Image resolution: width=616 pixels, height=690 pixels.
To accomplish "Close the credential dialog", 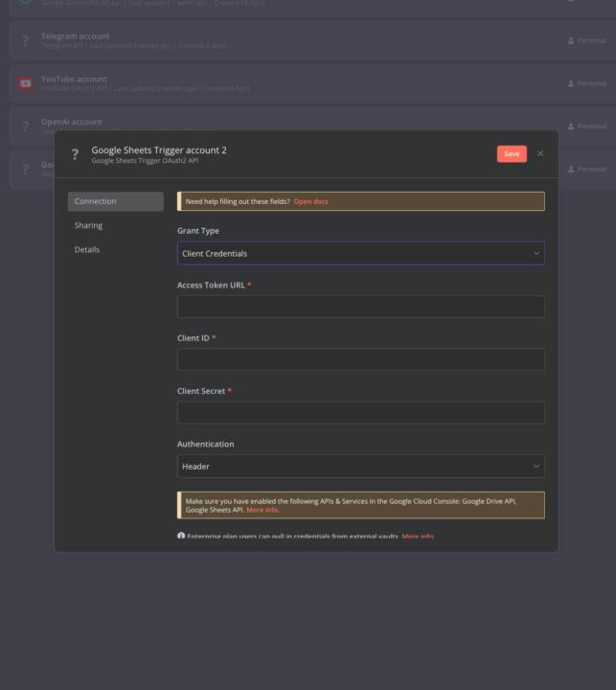I will (540, 153).
